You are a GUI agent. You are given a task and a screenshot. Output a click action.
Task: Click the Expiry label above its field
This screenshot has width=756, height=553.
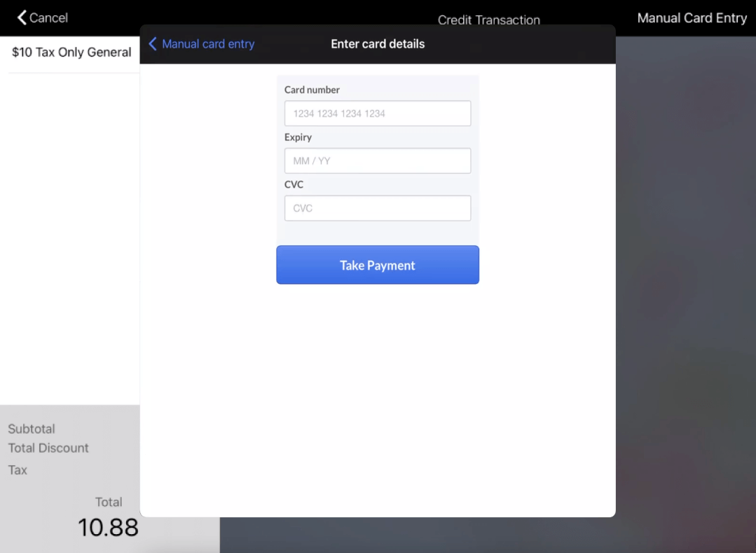tap(297, 137)
